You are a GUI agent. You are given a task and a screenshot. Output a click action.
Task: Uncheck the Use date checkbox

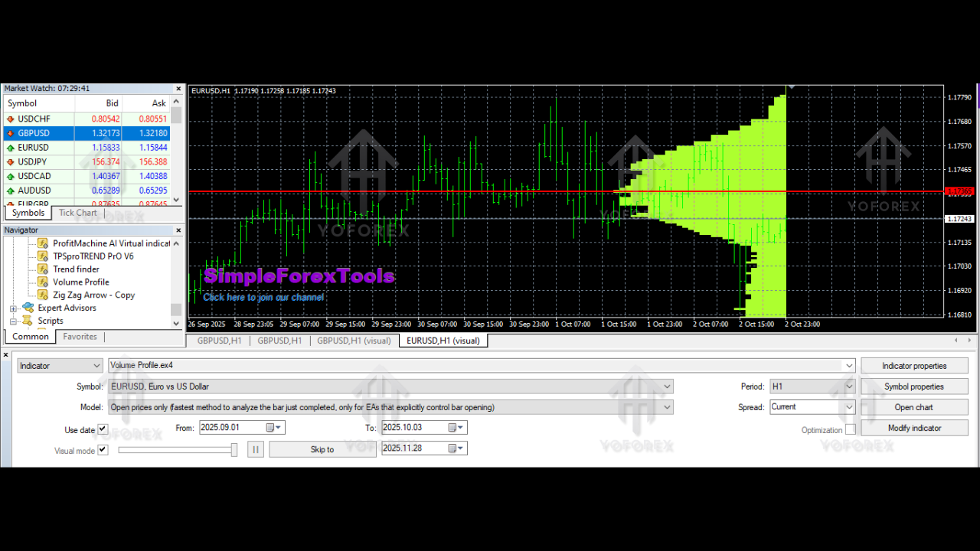(x=103, y=429)
